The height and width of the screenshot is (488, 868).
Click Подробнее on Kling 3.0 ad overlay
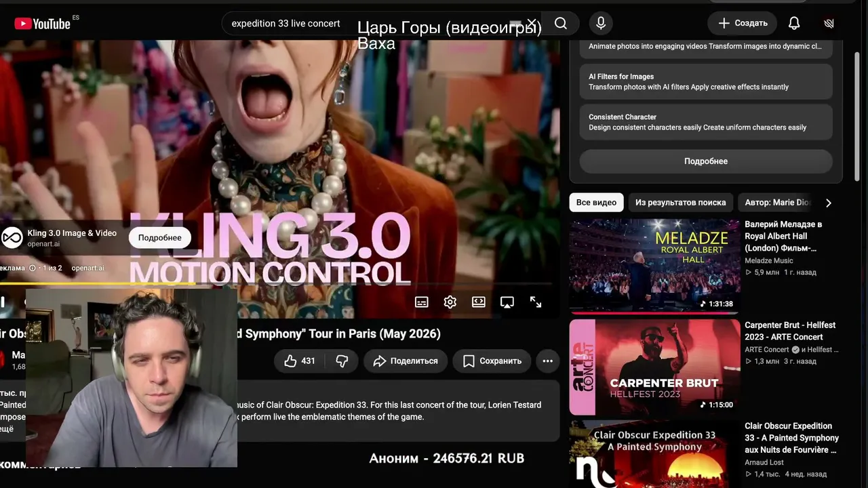160,238
